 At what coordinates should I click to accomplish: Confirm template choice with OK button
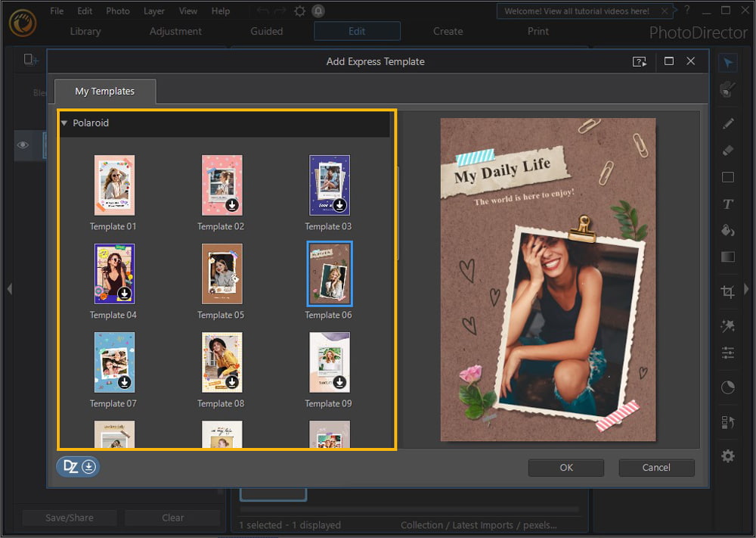click(x=565, y=467)
